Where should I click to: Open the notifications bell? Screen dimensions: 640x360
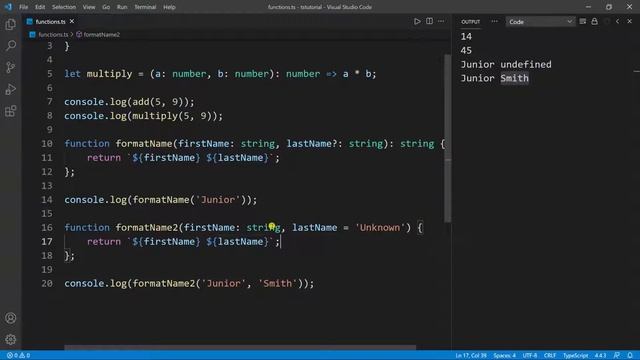coord(630,356)
